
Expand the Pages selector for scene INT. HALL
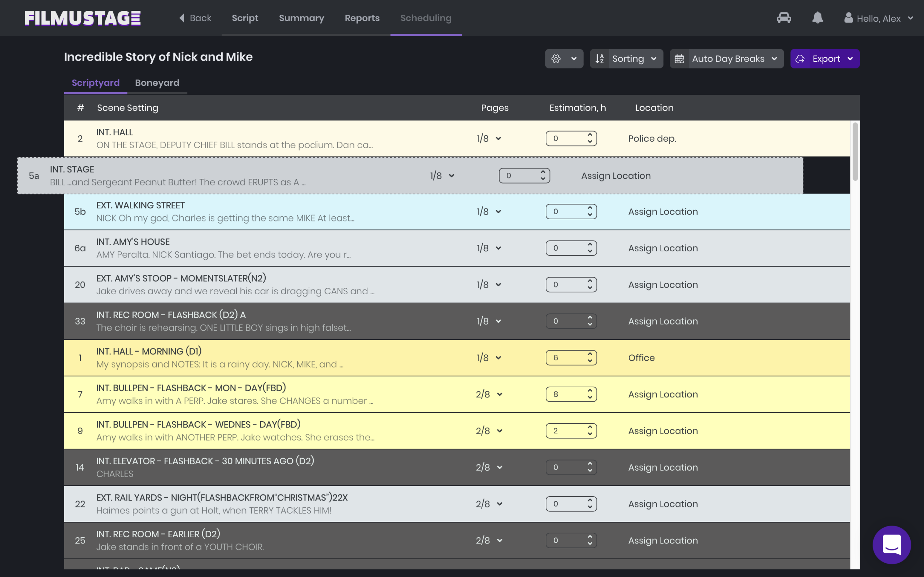tap(499, 138)
